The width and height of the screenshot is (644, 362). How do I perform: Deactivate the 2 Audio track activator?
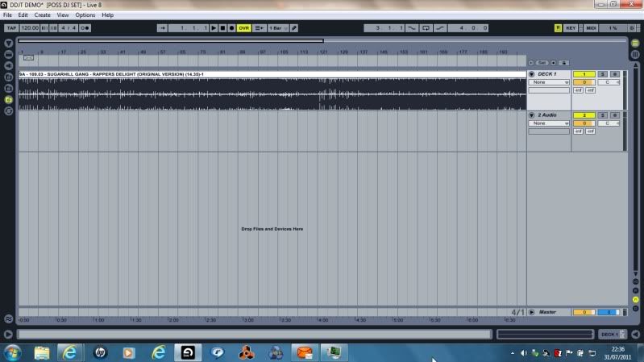(583, 115)
